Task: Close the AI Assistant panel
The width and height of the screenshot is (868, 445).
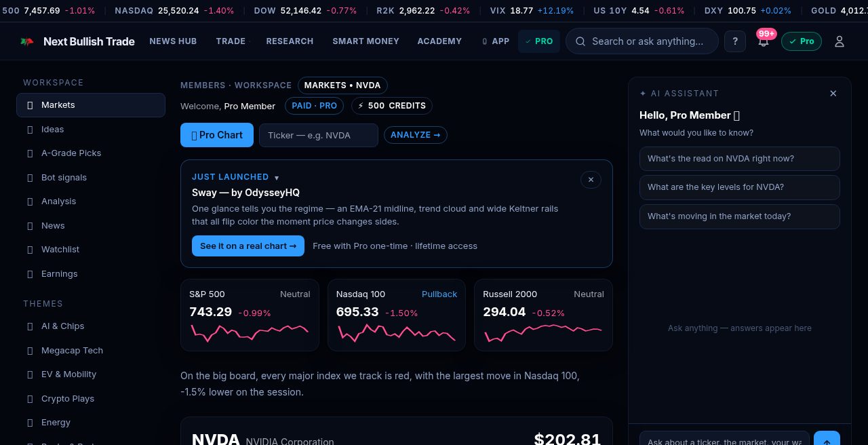Action: [833, 94]
